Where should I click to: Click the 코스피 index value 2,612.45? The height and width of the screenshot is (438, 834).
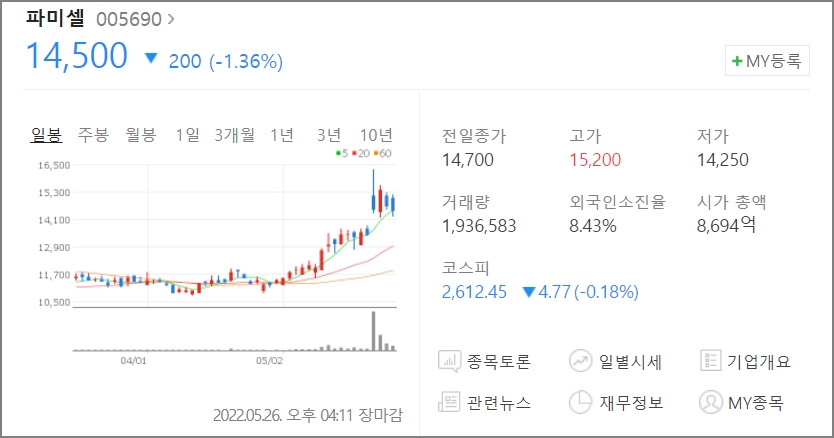point(474,292)
